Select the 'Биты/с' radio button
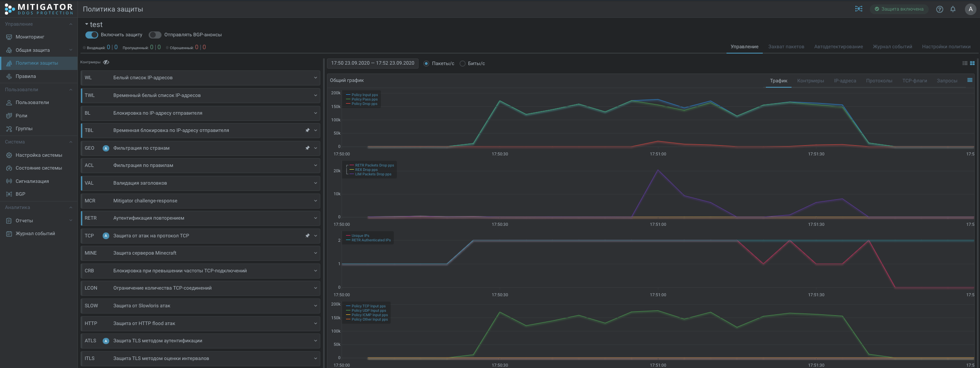Viewport: 980px width, 368px height. tap(462, 64)
